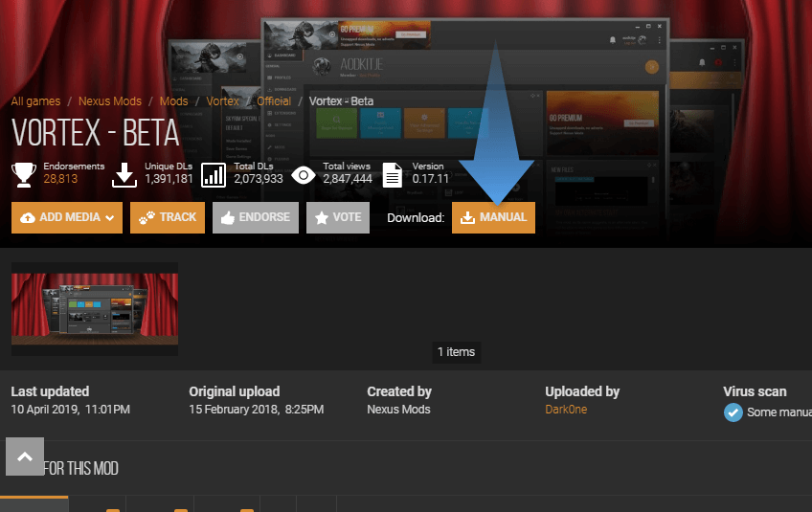Screen dimensions: 812x512
Task: Track this mod with the Track button
Action: (168, 217)
